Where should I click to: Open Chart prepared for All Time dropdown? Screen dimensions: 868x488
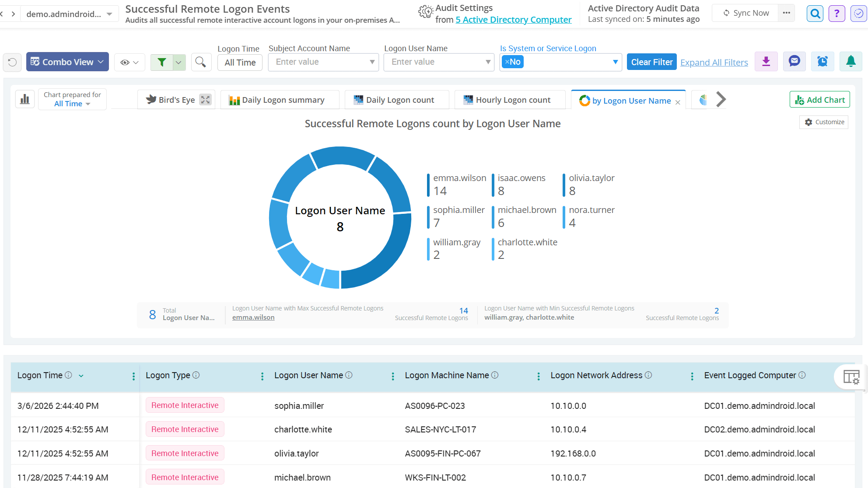(x=72, y=104)
